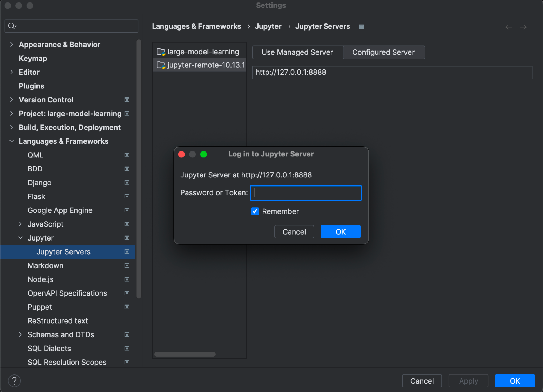Select Markdown in settings tree
The height and width of the screenshot is (392, 543).
click(46, 266)
